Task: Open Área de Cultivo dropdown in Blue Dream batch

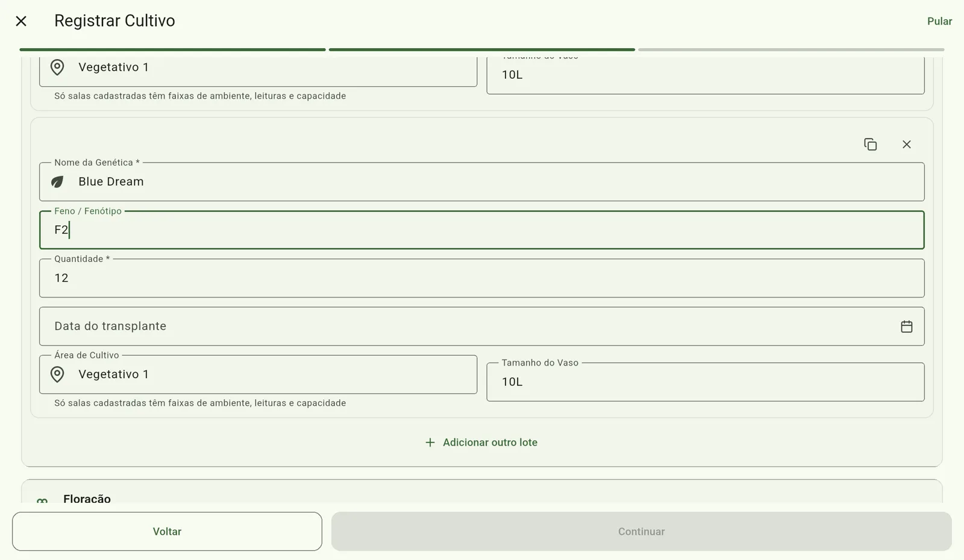Action: pos(258,375)
